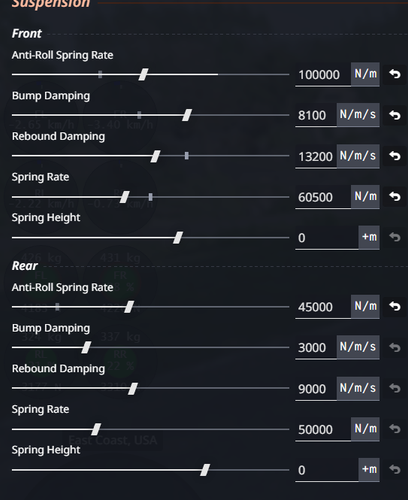This screenshot has width=408, height=500.
Task: Reset Front Rebound Damping to default
Action: (395, 156)
